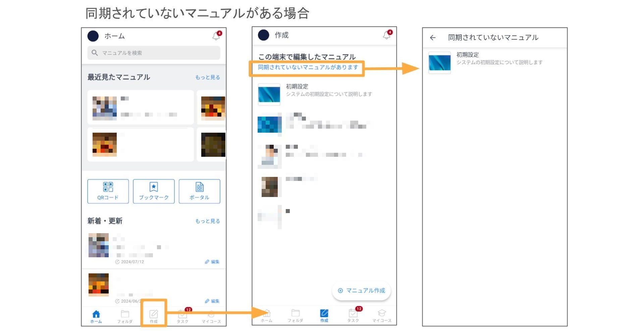Click the 同期されていないマニュアルがあります link
644x331 pixels.
pyautogui.click(x=308, y=67)
